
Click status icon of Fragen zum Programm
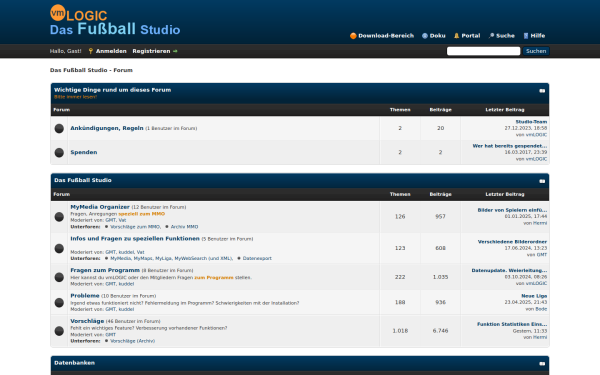tap(59, 277)
